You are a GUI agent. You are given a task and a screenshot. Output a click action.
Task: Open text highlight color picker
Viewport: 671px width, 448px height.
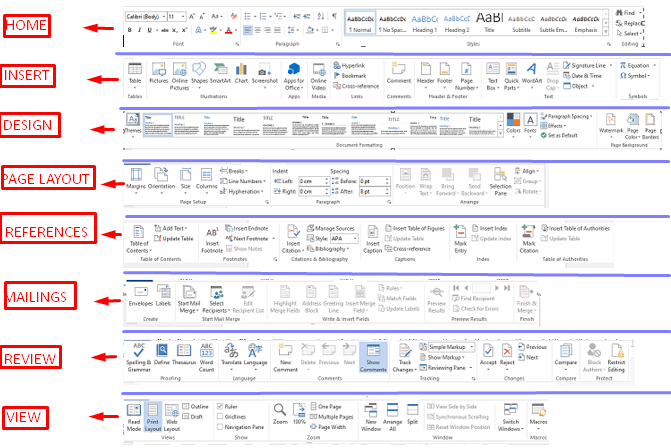point(221,30)
